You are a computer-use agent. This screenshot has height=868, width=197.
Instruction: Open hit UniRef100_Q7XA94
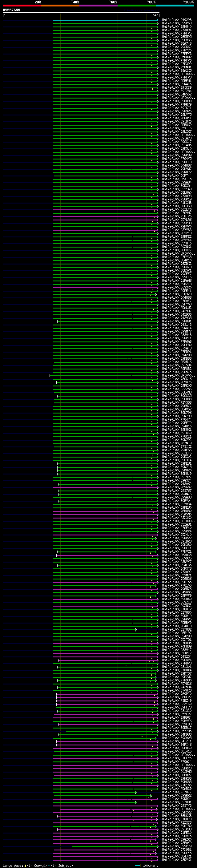point(177,30)
